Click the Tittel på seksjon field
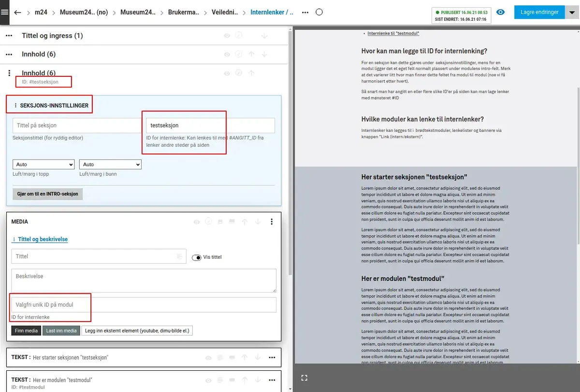 click(x=76, y=126)
